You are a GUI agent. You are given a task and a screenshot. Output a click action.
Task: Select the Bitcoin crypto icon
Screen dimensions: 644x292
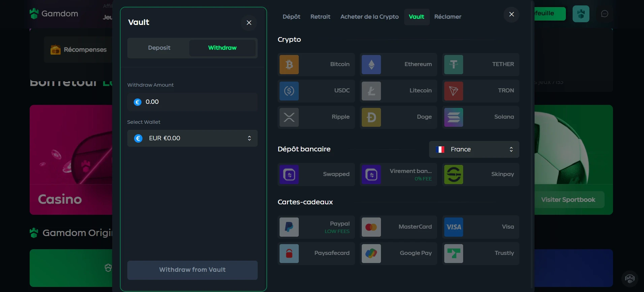(x=289, y=64)
